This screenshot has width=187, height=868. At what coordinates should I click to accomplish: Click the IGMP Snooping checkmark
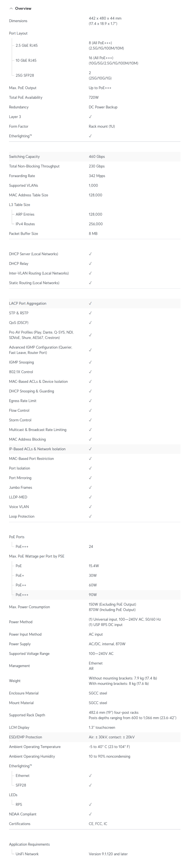coord(90,362)
